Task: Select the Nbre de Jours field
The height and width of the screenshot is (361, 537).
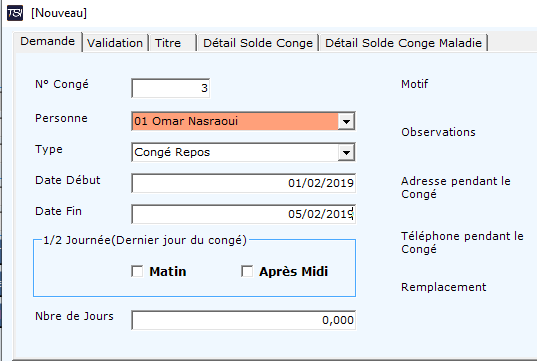Action: (x=243, y=320)
